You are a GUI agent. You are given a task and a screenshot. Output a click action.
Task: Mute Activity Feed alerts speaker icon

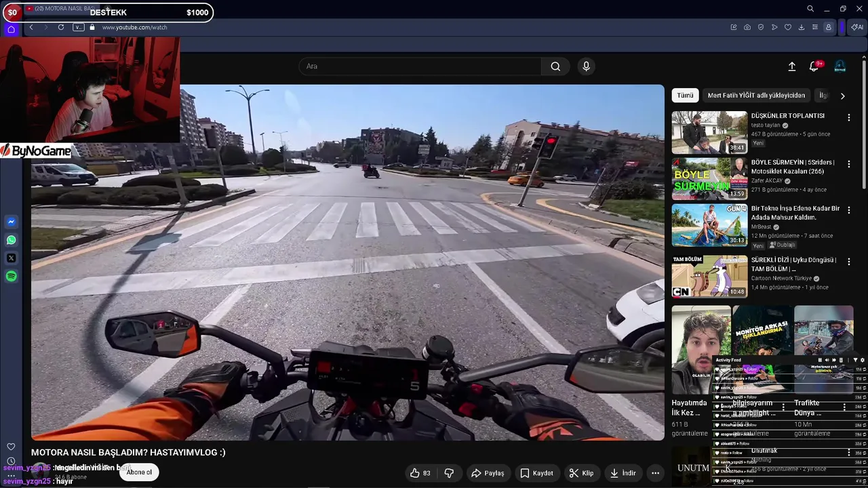(x=827, y=361)
